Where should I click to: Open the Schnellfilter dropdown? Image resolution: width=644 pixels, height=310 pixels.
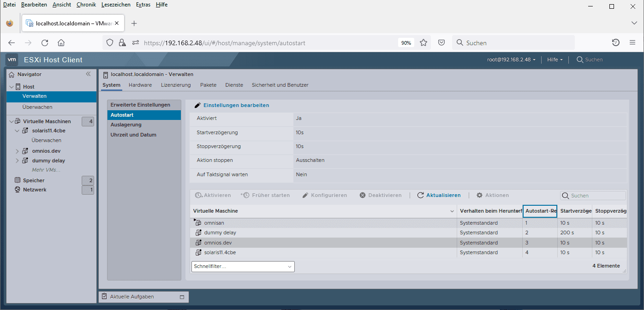click(x=243, y=267)
